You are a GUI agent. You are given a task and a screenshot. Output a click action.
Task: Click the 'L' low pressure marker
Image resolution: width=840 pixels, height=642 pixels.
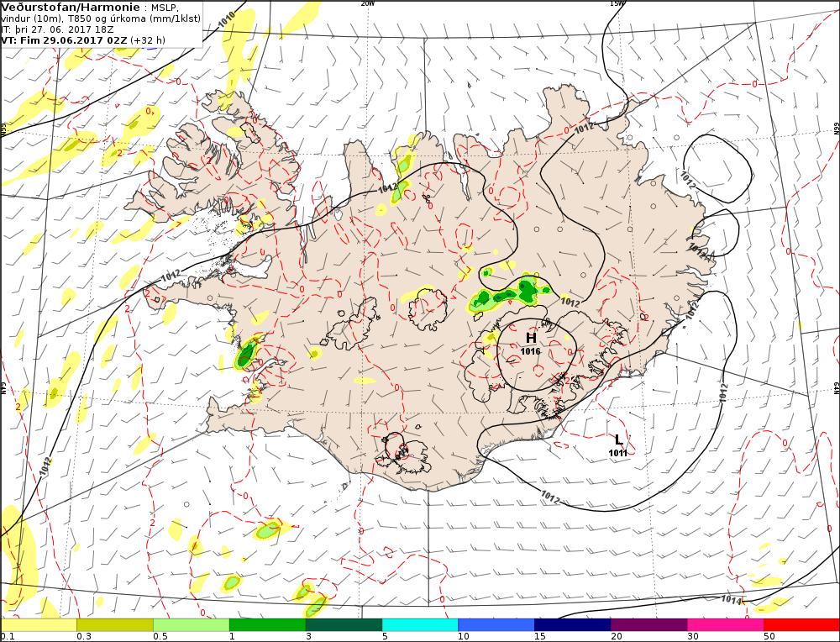(x=618, y=440)
